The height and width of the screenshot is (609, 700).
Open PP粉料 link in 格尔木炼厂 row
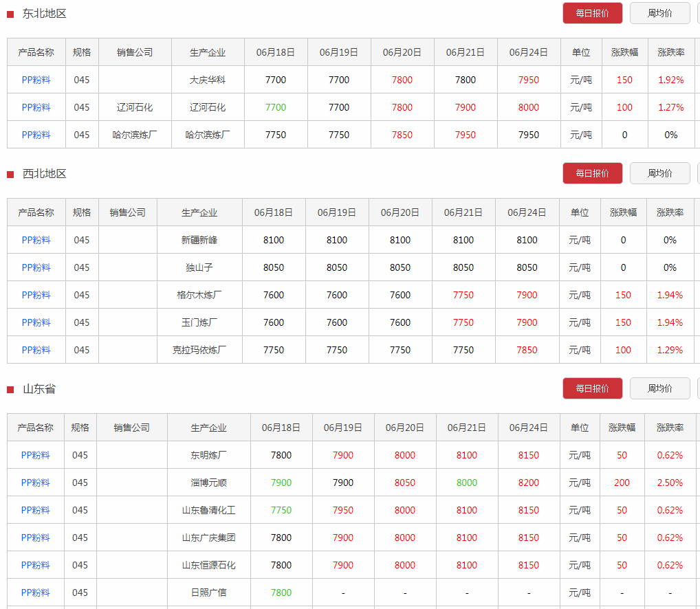[36, 295]
